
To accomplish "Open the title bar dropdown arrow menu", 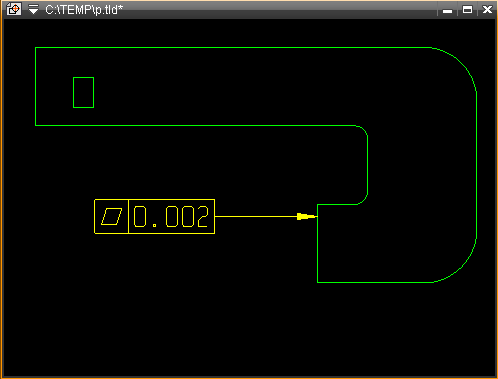I will click(33, 9).
